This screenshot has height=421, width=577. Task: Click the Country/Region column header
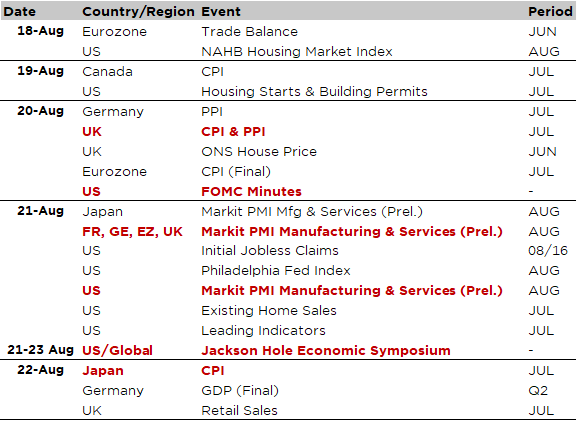click(x=138, y=12)
